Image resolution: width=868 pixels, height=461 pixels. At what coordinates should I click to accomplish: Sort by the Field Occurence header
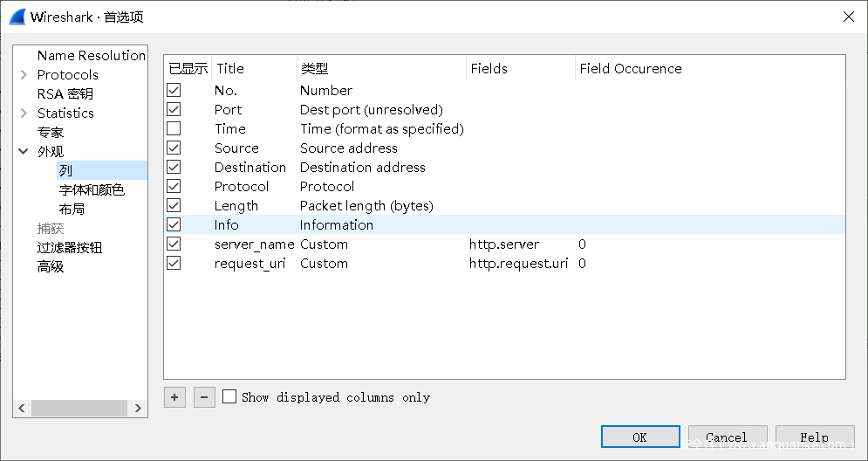[x=630, y=69]
